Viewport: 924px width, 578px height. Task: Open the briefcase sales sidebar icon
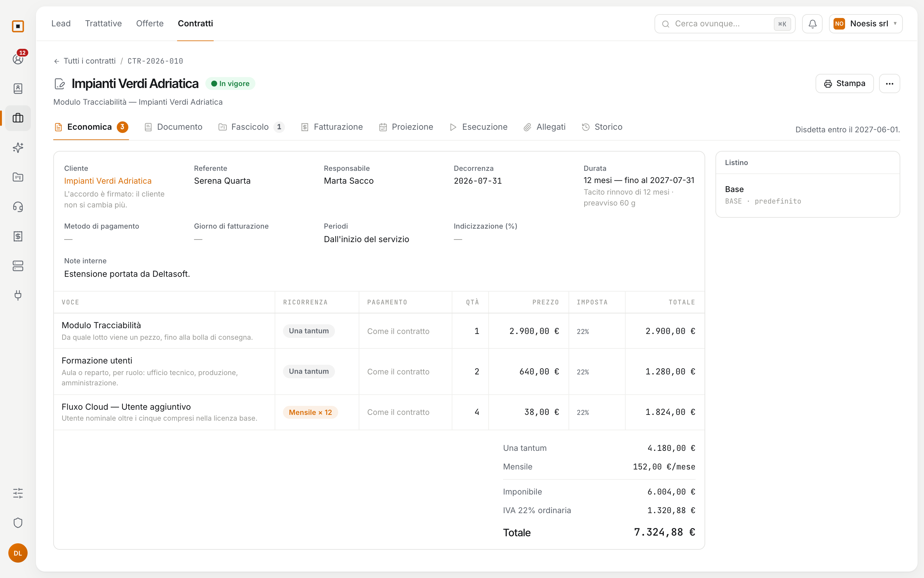coord(18,118)
